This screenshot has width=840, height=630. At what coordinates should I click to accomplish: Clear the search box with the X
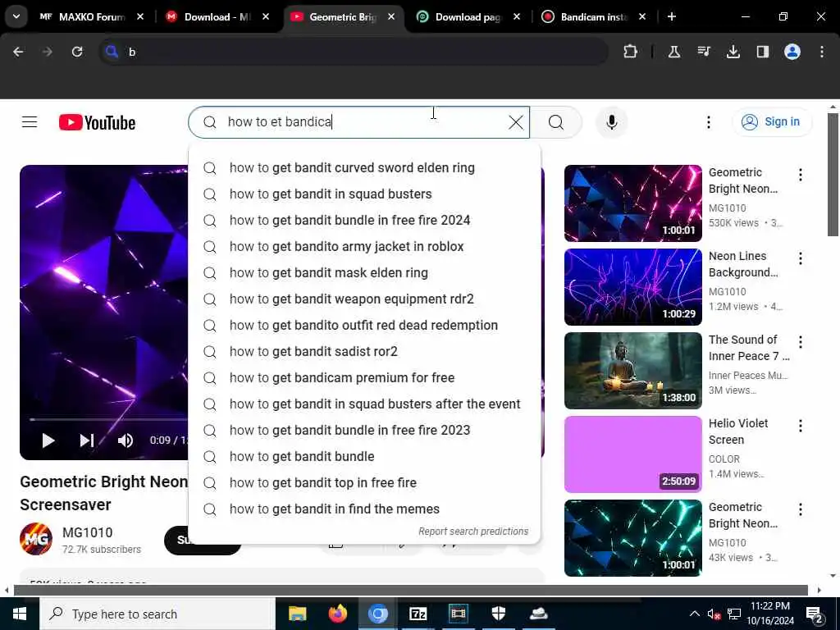516,122
